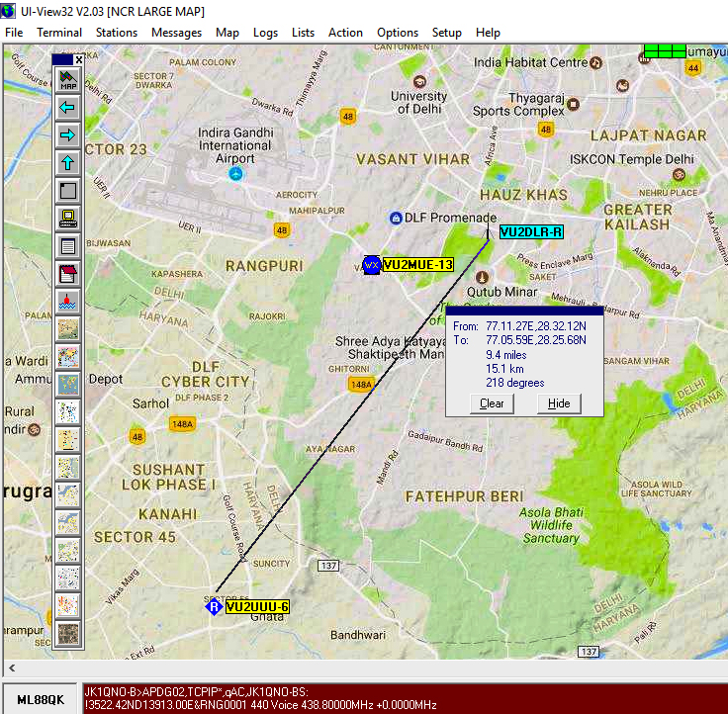Click the red buoy on water icon
The height and width of the screenshot is (714, 728).
pyautogui.click(x=68, y=301)
